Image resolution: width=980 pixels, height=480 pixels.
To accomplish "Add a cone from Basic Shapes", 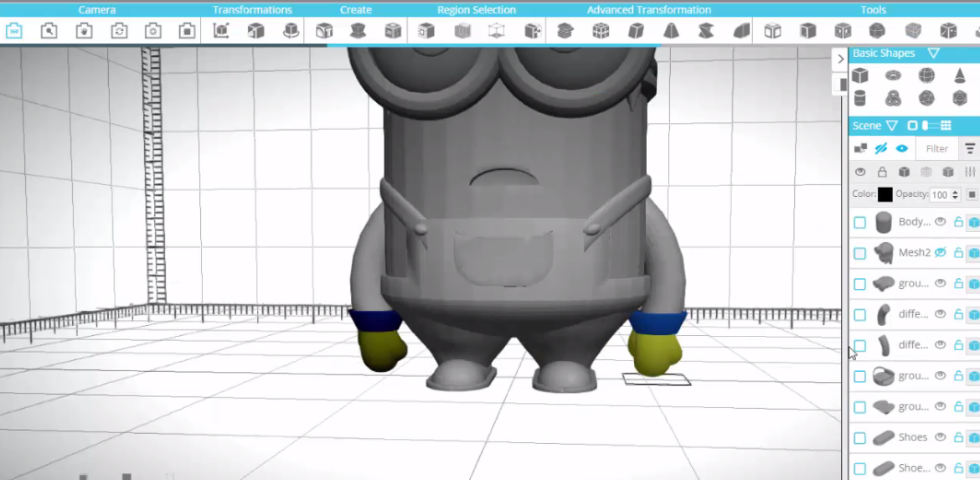I will point(959,75).
